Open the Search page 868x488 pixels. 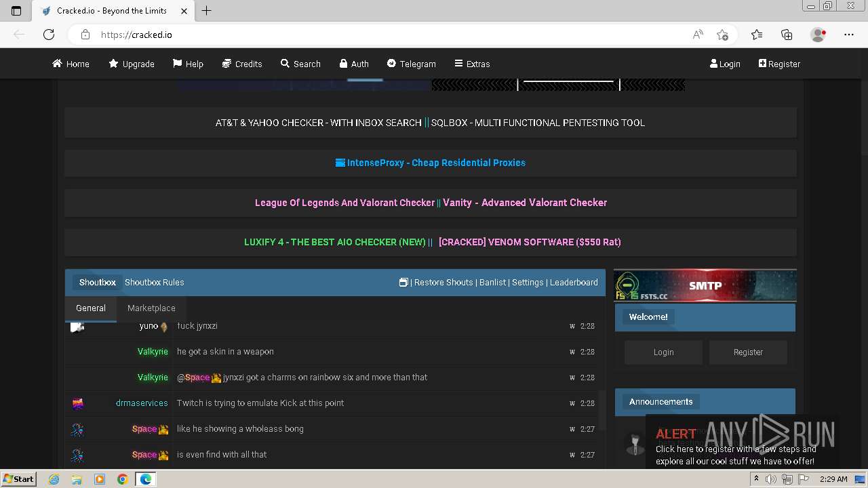(x=300, y=64)
